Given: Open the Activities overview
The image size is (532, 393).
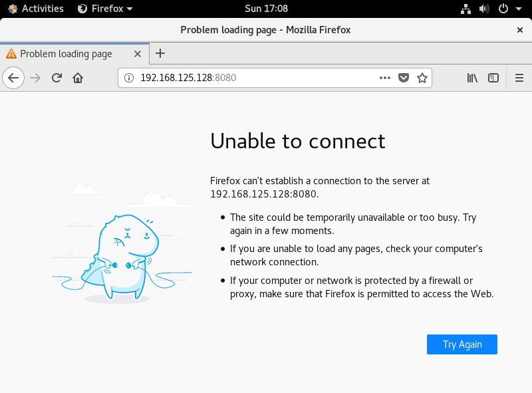Looking at the screenshot, I should [x=36, y=9].
